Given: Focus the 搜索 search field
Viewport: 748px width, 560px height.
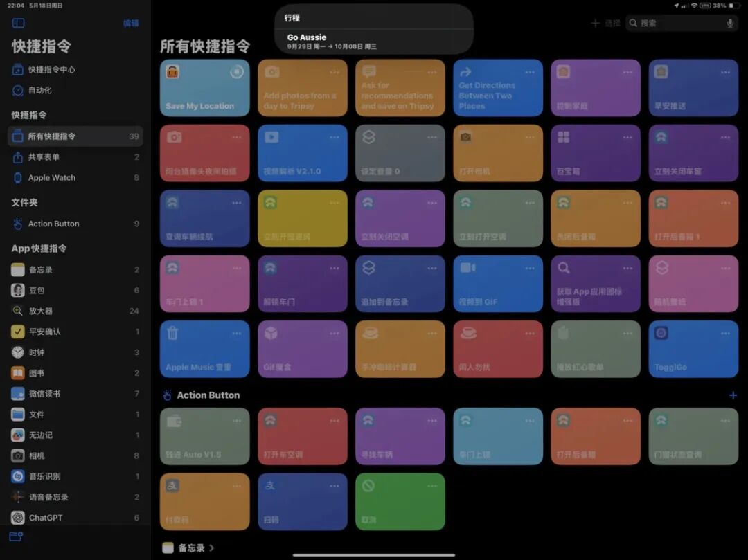Looking at the screenshot, I should (x=682, y=23).
